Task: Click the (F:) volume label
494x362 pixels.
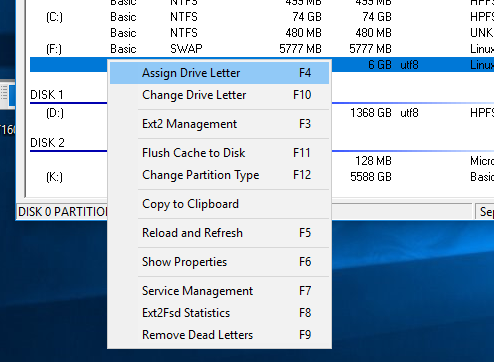Action: click(54, 49)
